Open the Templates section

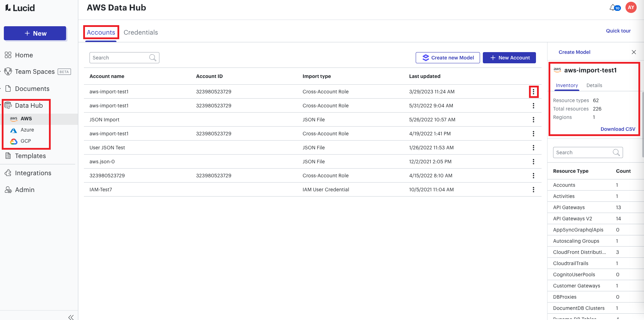pos(30,156)
